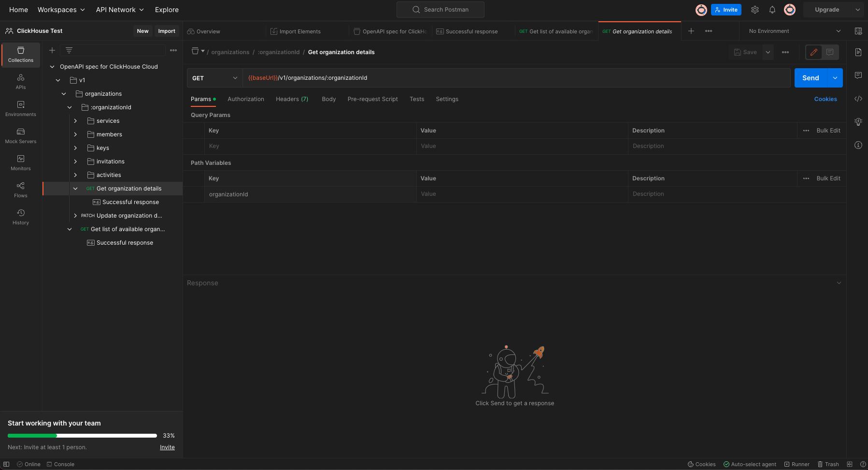Image resolution: width=868 pixels, height=470 pixels.
Task: Open the Postman Console from the status bar
Action: pyautogui.click(x=60, y=464)
